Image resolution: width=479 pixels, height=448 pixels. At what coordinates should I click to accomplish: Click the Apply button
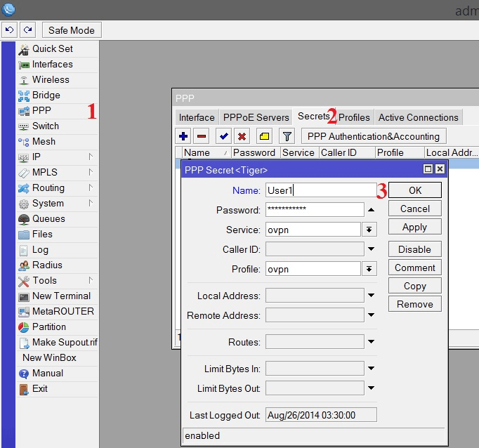tap(415, 227)
